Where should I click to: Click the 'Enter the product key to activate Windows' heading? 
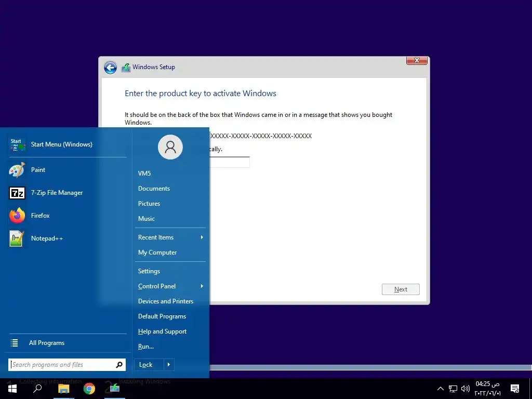[x=201, y=94]
